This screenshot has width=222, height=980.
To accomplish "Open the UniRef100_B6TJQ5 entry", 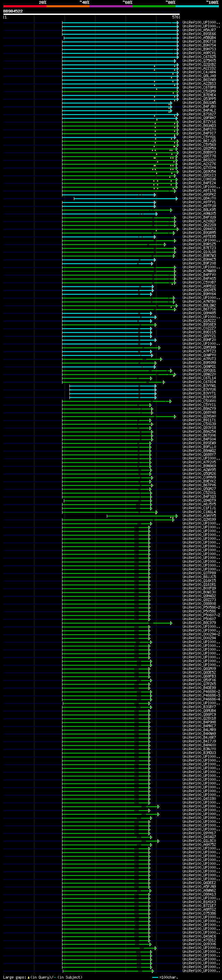I will [x=199, y=141].
